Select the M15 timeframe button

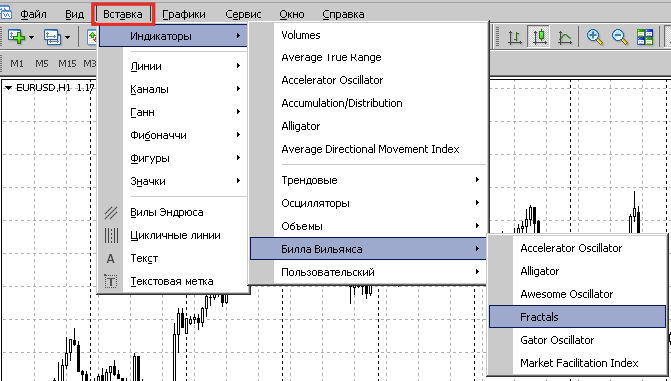coord(67,64)
